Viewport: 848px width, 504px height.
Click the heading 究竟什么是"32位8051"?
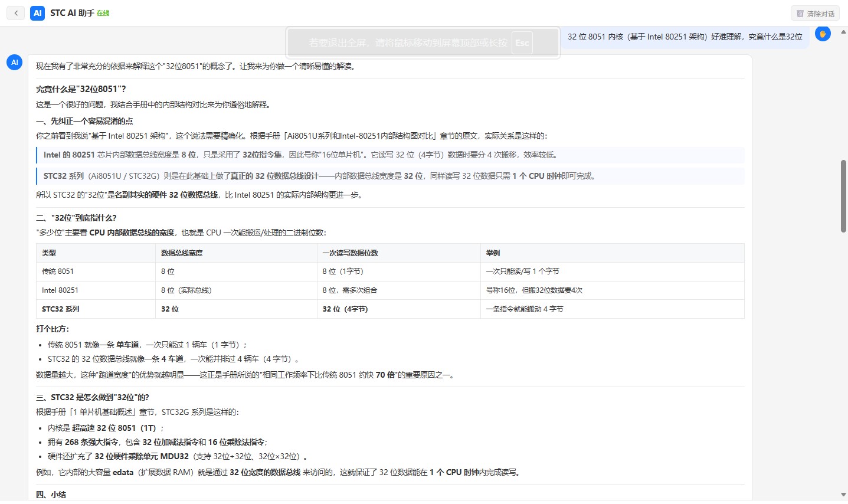81,89
